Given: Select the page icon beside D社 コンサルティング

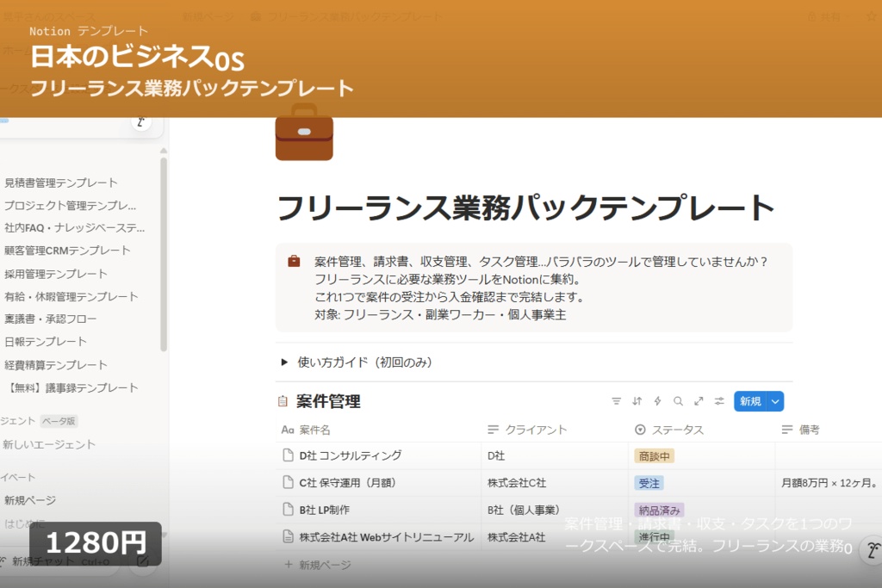Looking at the screenshot, I should pos(288,455).
